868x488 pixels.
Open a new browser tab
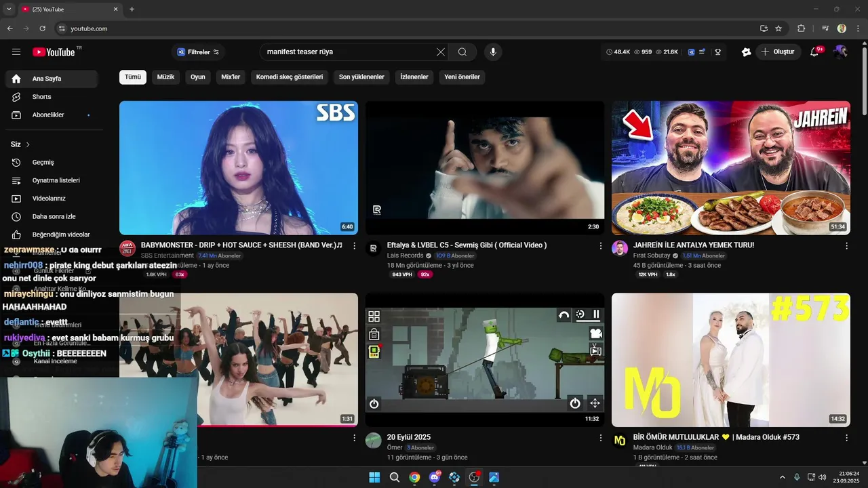click(132, 9)
